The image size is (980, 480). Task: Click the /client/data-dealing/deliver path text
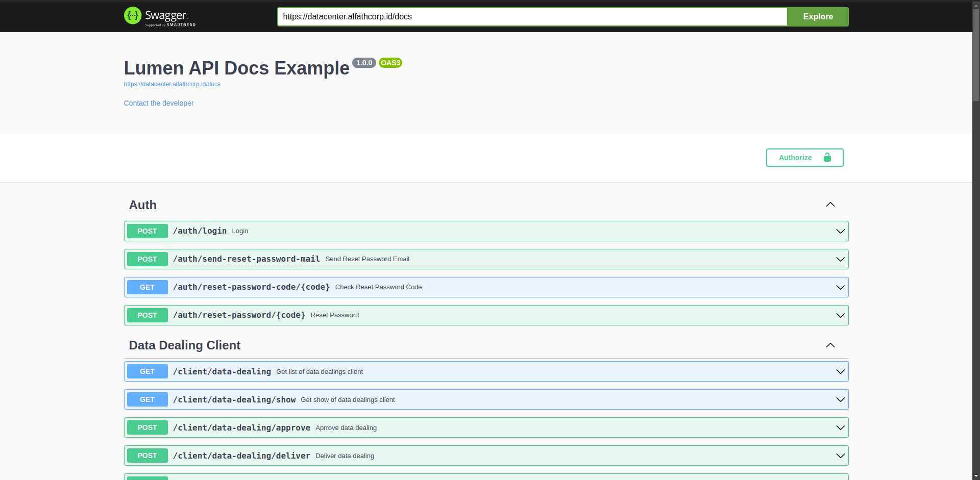tap(241, 456)
